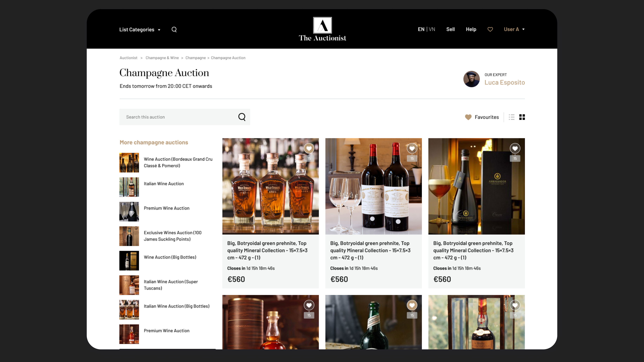Favourite the Ambassador champagne lot
Screen dimensions: 644x362
(515, 149)
